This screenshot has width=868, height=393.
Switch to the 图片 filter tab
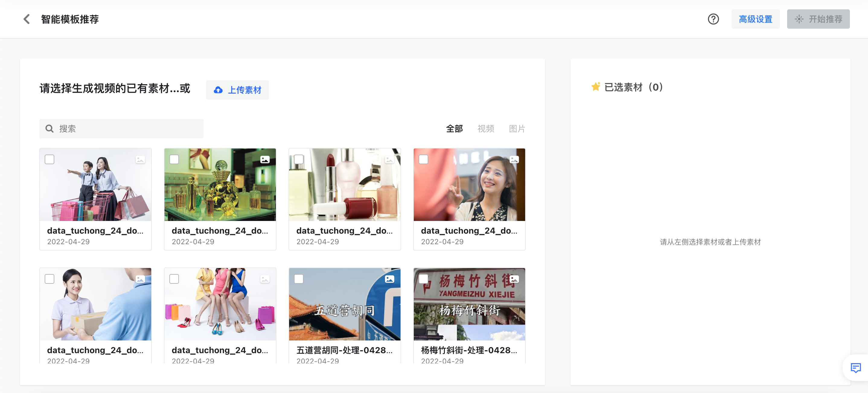coord(517,129)
